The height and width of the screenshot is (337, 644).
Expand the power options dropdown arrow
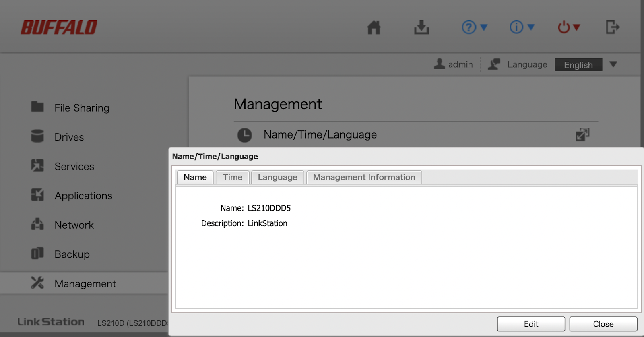(577, 27)
